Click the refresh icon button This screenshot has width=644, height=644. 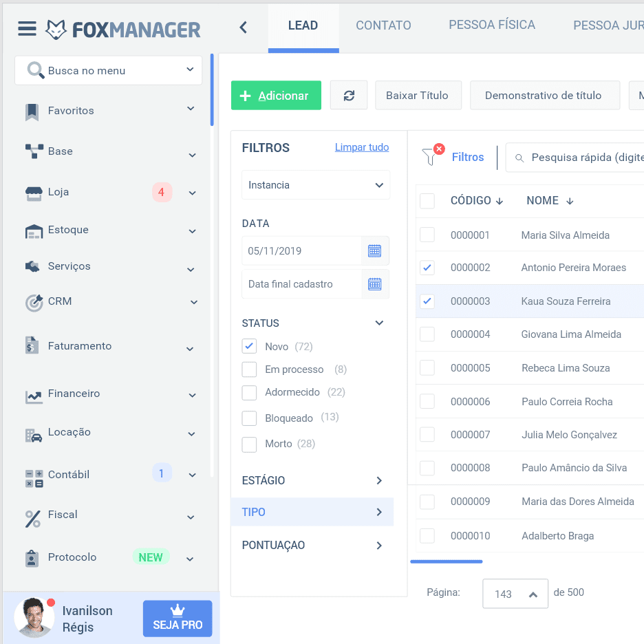click(x=349, y=95)
